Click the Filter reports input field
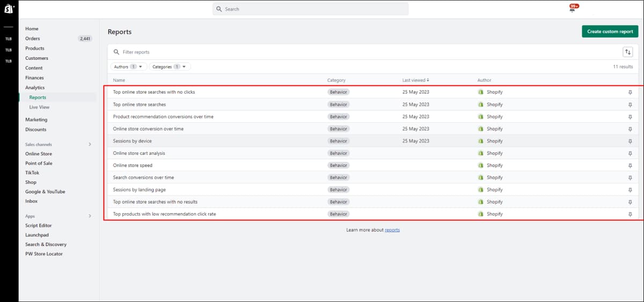 [x=365, y=52]
